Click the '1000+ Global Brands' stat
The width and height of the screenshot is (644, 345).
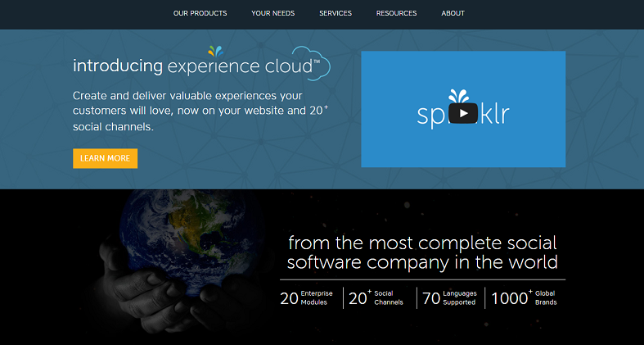tap(524, 298)
